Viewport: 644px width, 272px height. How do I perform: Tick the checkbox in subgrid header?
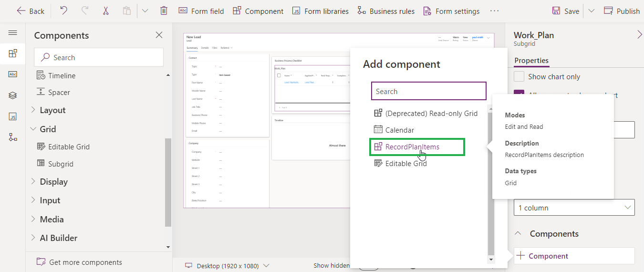(x=279, y=75)
